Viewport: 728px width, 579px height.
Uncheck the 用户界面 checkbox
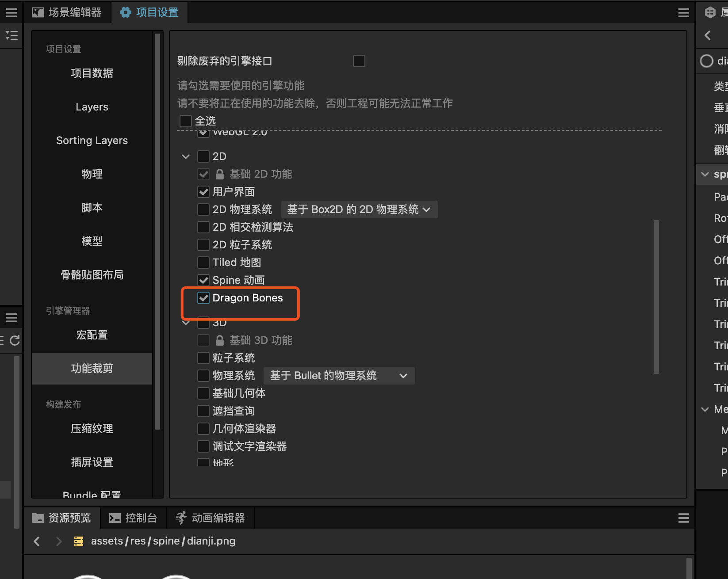[x=203, y=192]
